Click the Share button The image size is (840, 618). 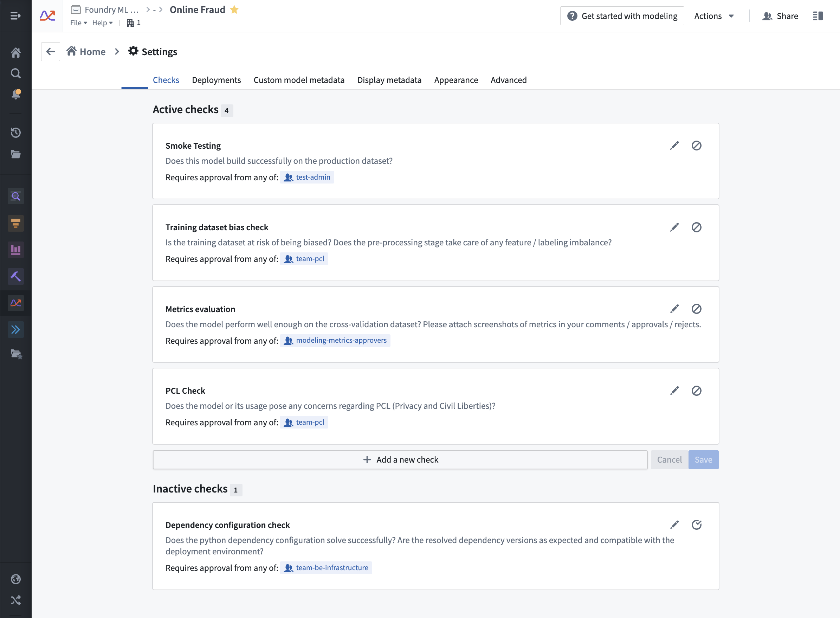click(x=780, y=16)
